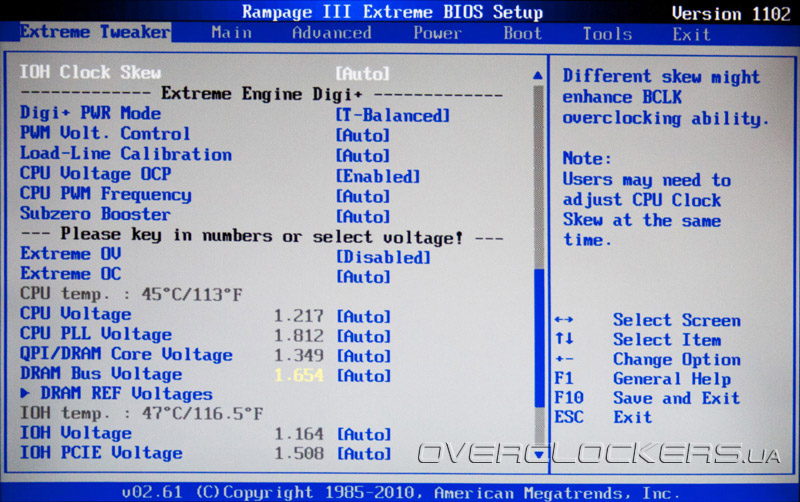This screenshot has width=800, height=502.
Task: Click the ESC Exit help entry
Action: click(x=603, y=417)
